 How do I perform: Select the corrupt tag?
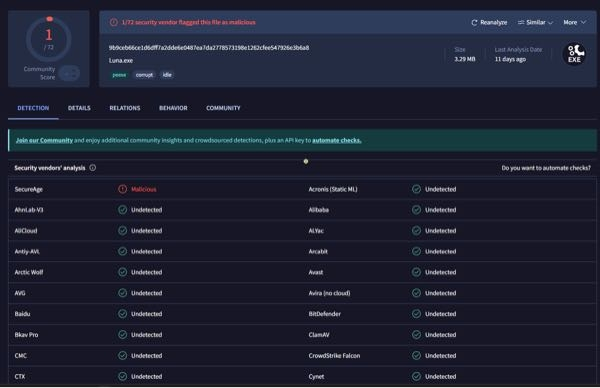coord(144,75)
